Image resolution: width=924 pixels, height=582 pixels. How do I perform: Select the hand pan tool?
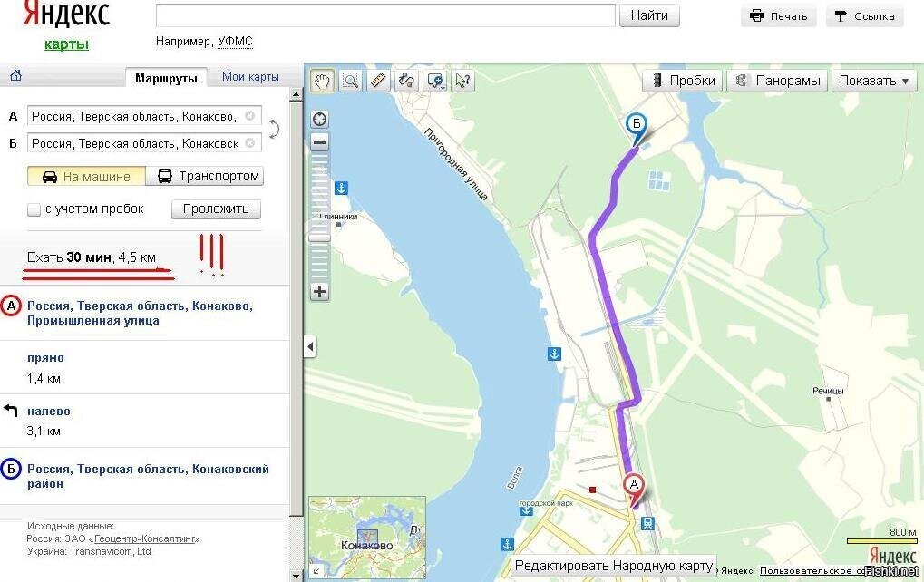click(x=322, y=81)
